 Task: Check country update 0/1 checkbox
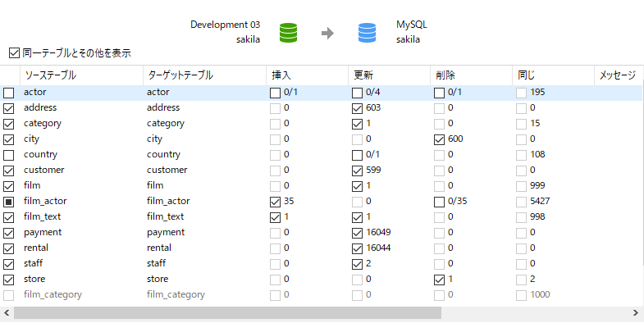point(358,156)
